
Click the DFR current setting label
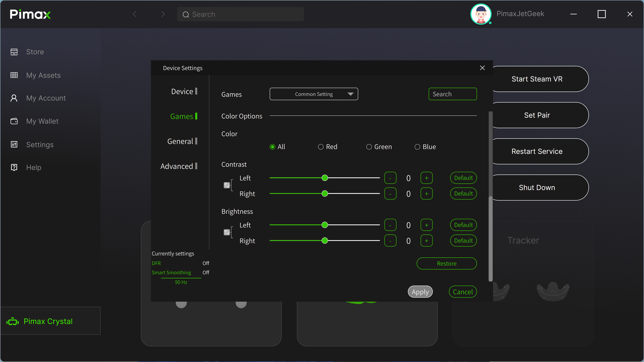(x=156, y=263)
